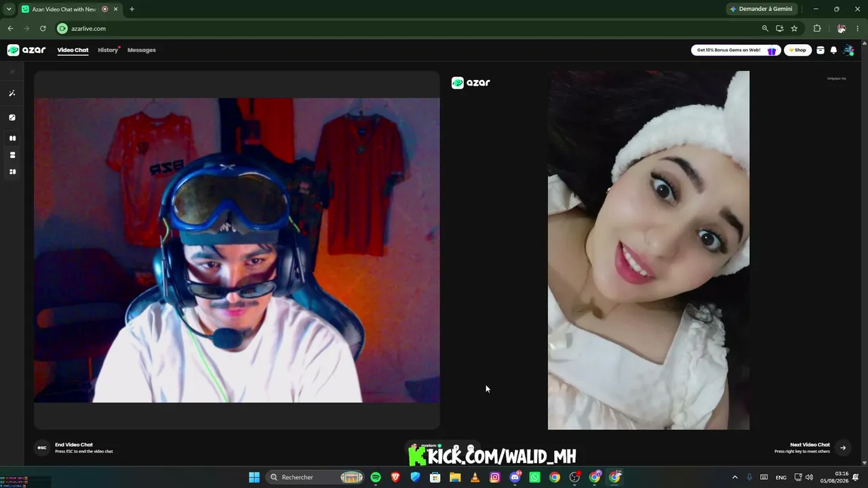This screenshot has height=488, width=868.
Task: Switch to the Video Chat tab
Action: [x=73, y=50]
